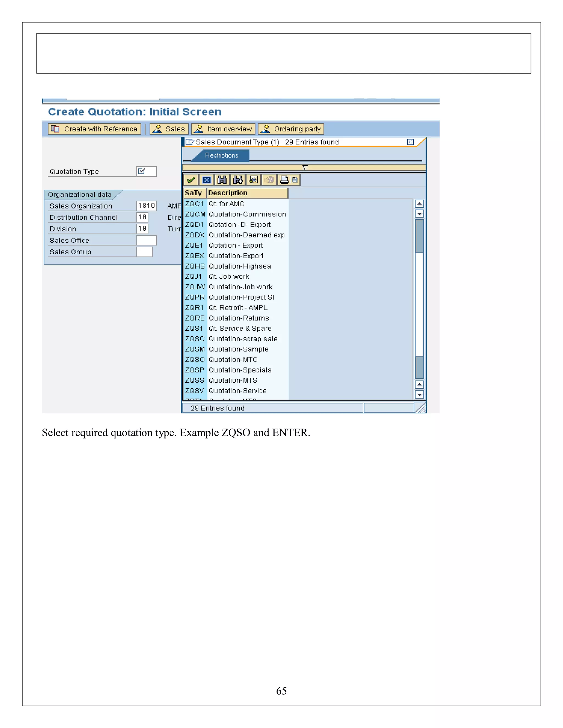Click the Sales Office input field
Screen dimensions: 563x728
pyautogui.click(x=146, y=240)
